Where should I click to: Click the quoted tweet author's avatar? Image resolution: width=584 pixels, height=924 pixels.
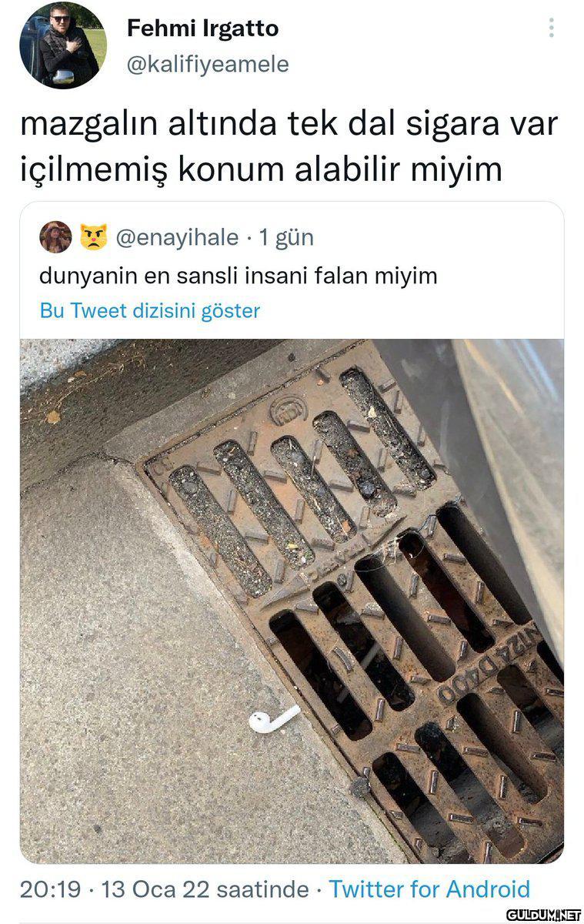pos(55,237)
